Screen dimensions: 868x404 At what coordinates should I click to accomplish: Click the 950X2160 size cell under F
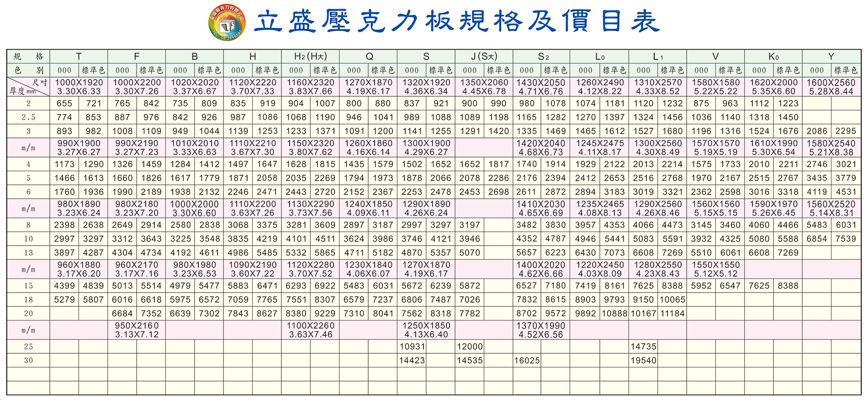(x=137, y=330)
